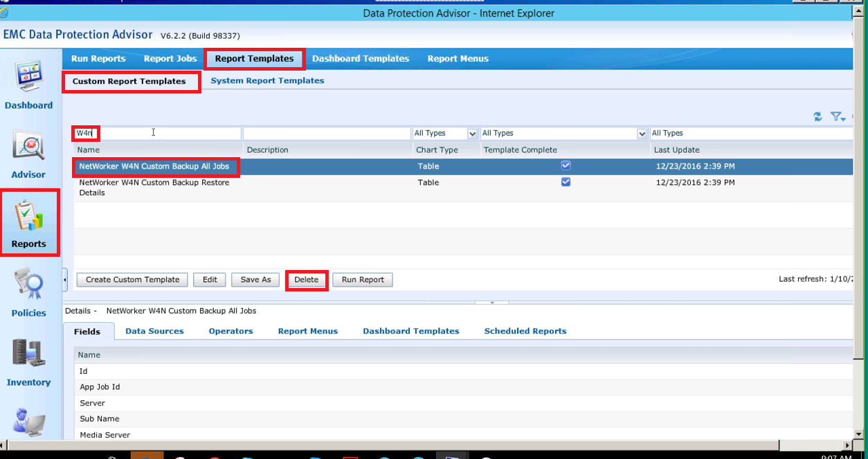Click the refresh icon above table
The height and width of the screenshot is (459, 868).
818,117
